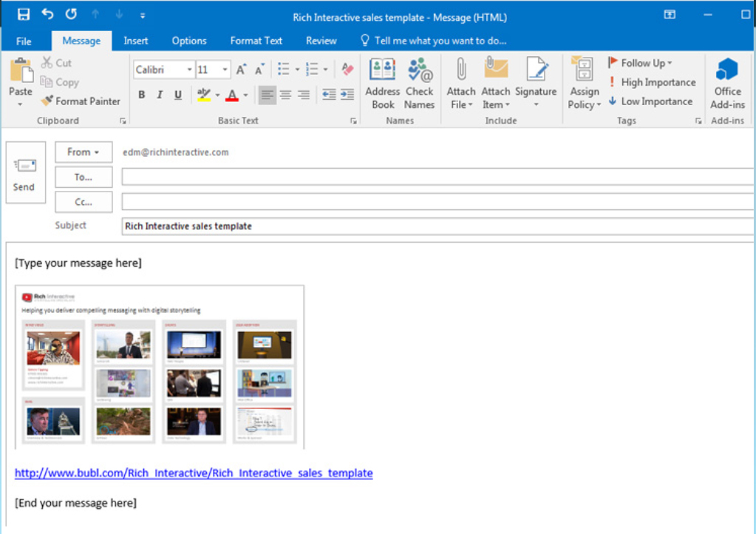Image resolution: width=756 pixels, height=534 pixels.
Task: Expand the numbering style dropdown arrow
Action: pyautogui.click(x=325, y=70)
